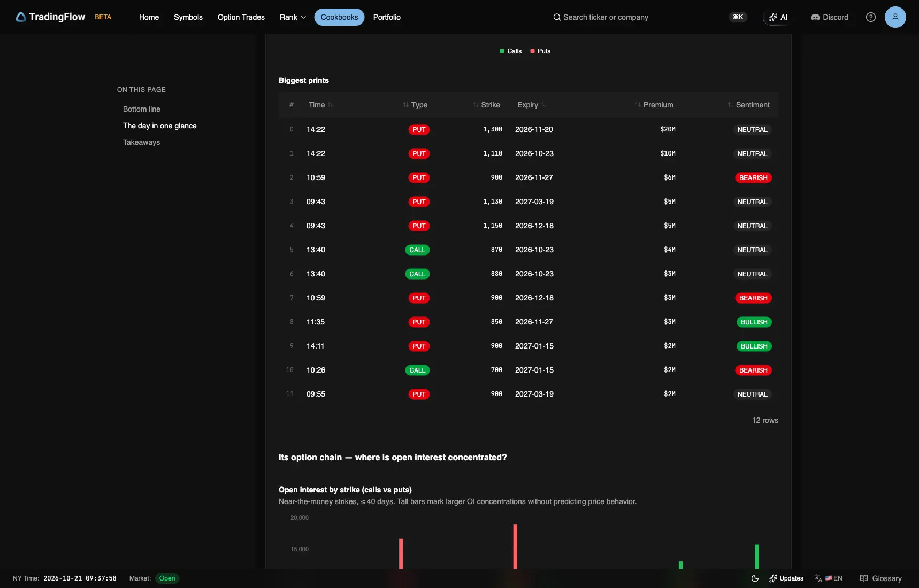919x588 pixels.
Task: Sort table by Premium column
Action: tap(654, 105)
